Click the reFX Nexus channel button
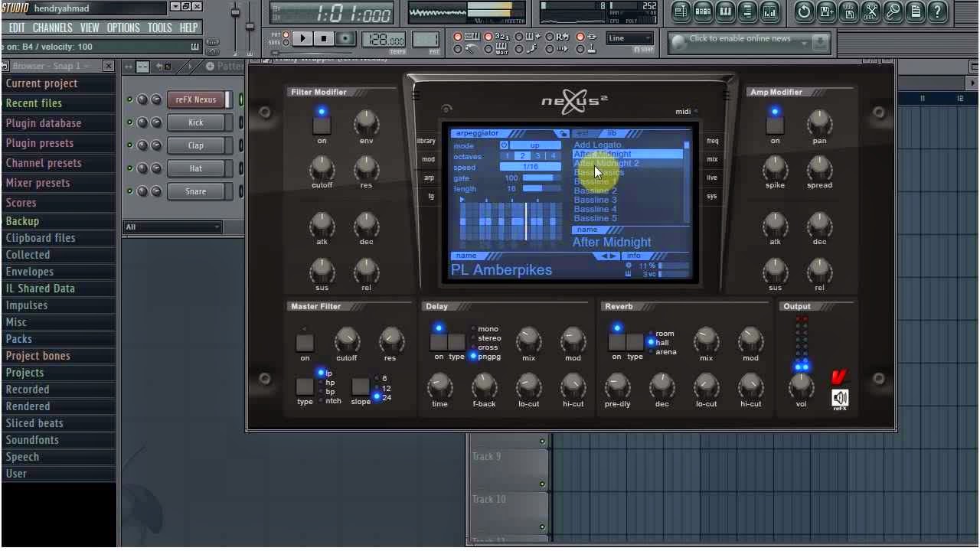This screenshot has height=551, width=980. [196, 99]
